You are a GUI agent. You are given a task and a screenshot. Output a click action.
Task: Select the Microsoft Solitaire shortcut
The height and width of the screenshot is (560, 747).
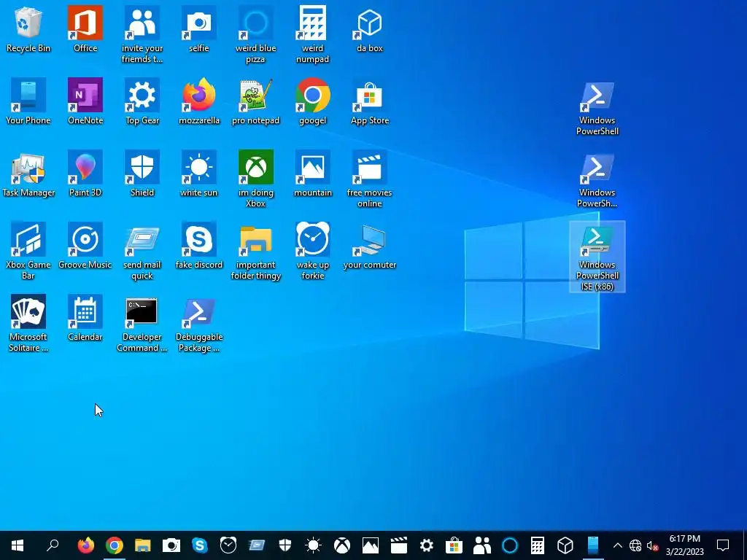point(28,323)
